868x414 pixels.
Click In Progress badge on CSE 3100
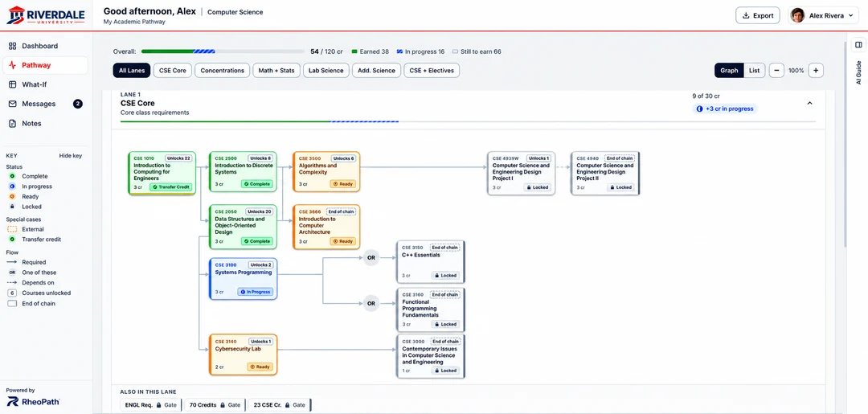click(x=256, y=292)
